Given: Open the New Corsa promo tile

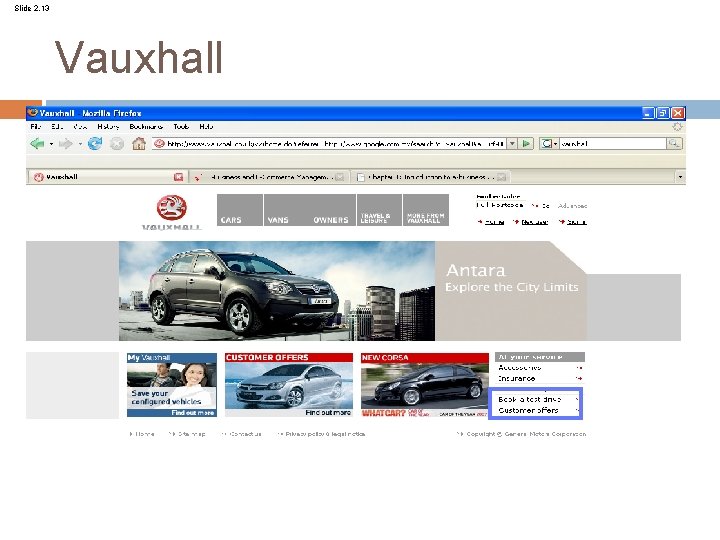Looking at the screenshot, I should point(425,385).
